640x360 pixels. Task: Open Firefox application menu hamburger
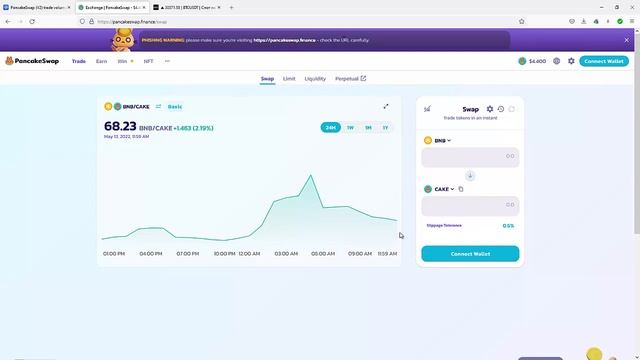[x=631, y=21]
